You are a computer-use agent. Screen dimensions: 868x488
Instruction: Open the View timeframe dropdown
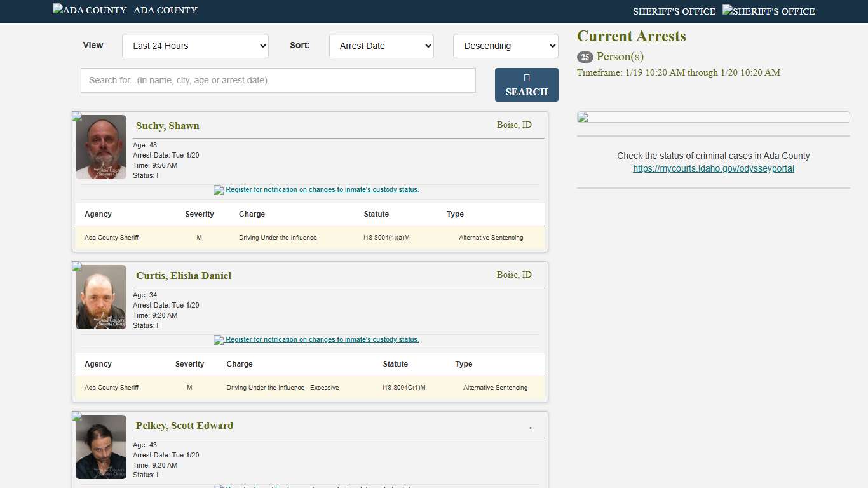click(195, 46)
